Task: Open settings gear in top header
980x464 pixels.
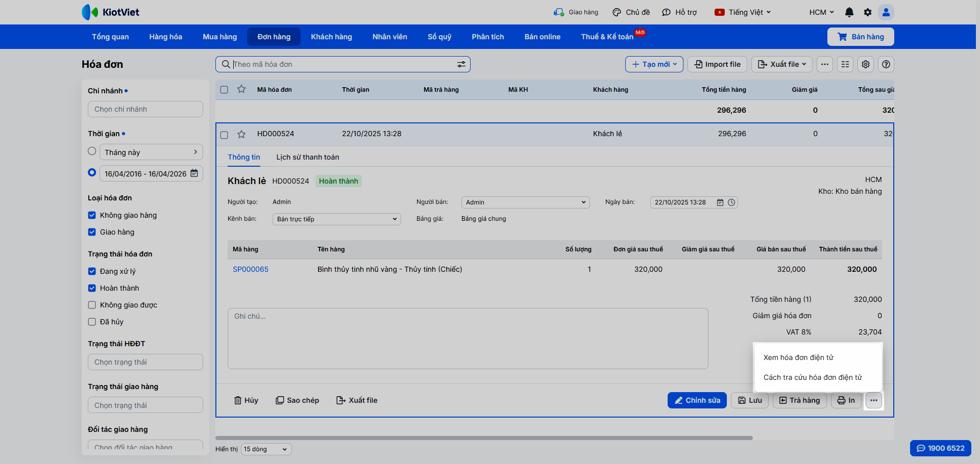Action: [868, 12]
